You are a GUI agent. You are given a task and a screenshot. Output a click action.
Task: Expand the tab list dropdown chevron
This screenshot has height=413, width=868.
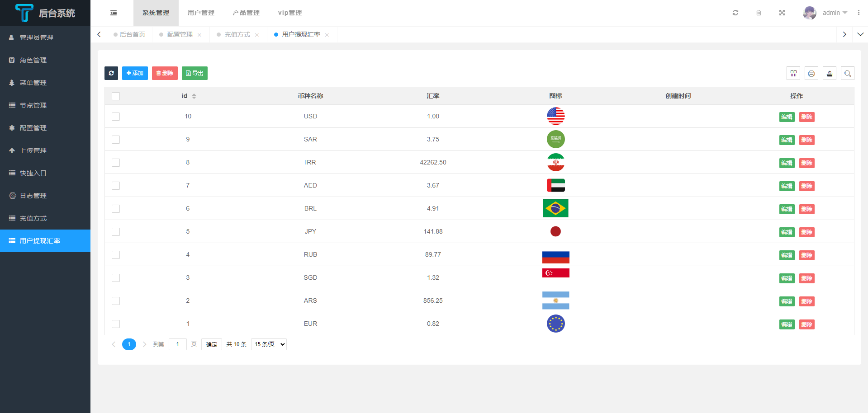[860, 34]
